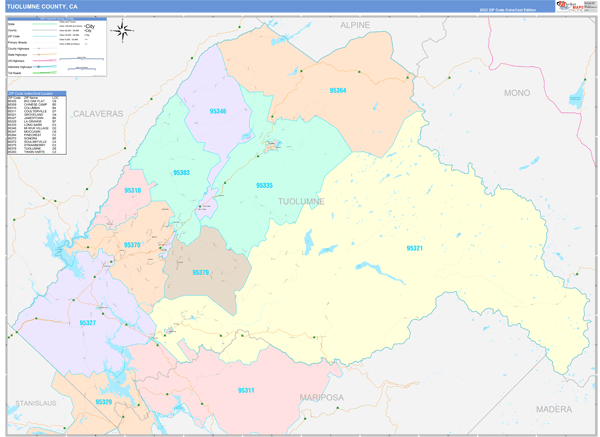This screenshot has width=600, height=437.
Task: Click the City symbol in legend
Action: [88, 27]
